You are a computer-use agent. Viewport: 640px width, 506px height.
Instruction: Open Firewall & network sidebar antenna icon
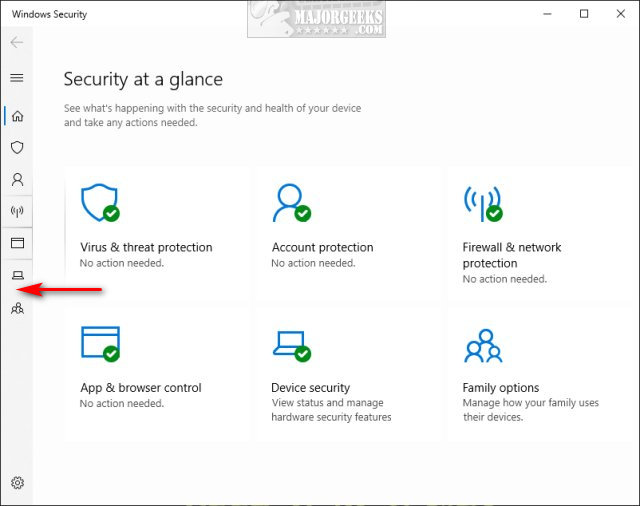[x=17, y=212]
